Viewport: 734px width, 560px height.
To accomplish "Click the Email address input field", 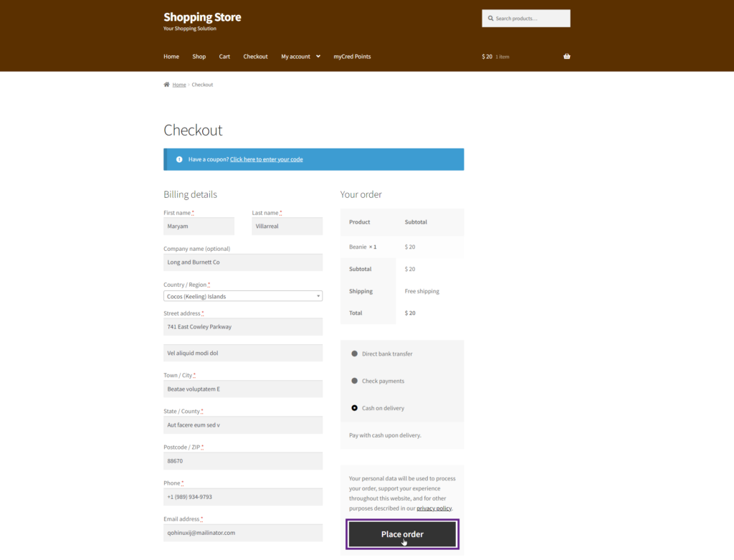I will (243, 533).
